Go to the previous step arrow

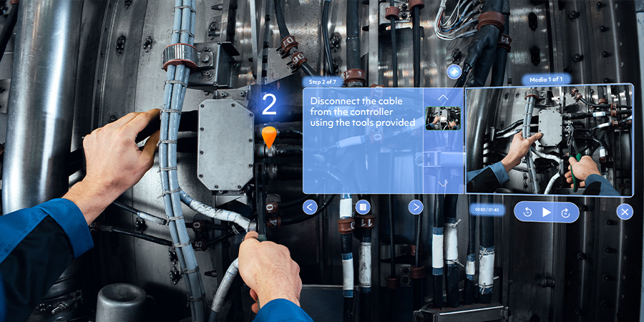coord(310,207)
